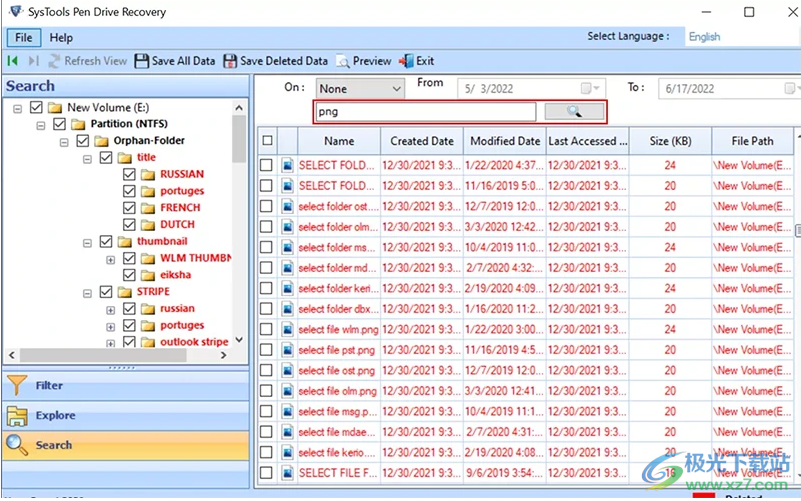Viewport: 801px width, 501px height.
Task: Click the png search text field
Action: (x=425, y=112)
